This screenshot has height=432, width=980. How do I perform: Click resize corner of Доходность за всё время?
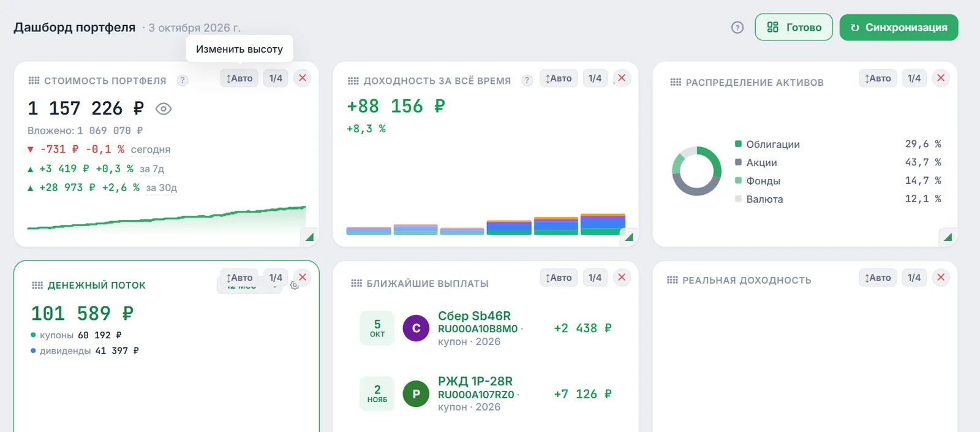click(628, 237)
